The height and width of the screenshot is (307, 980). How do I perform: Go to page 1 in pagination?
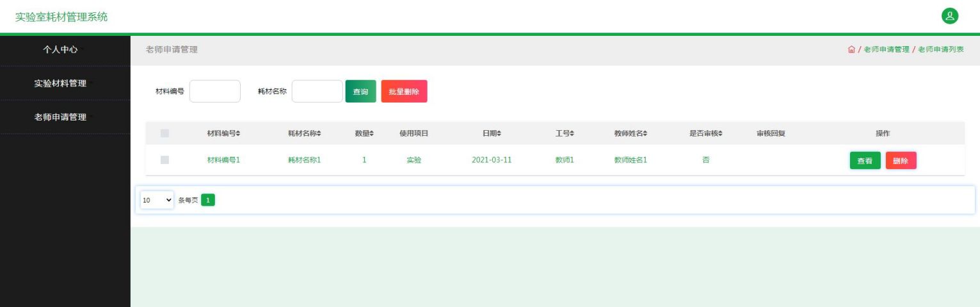[x=208, y=201]
